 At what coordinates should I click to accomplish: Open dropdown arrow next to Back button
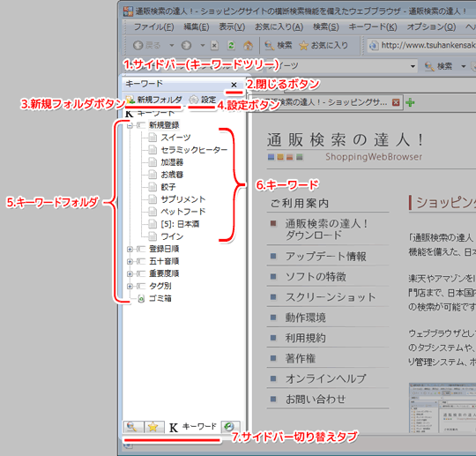click(172, 46)
